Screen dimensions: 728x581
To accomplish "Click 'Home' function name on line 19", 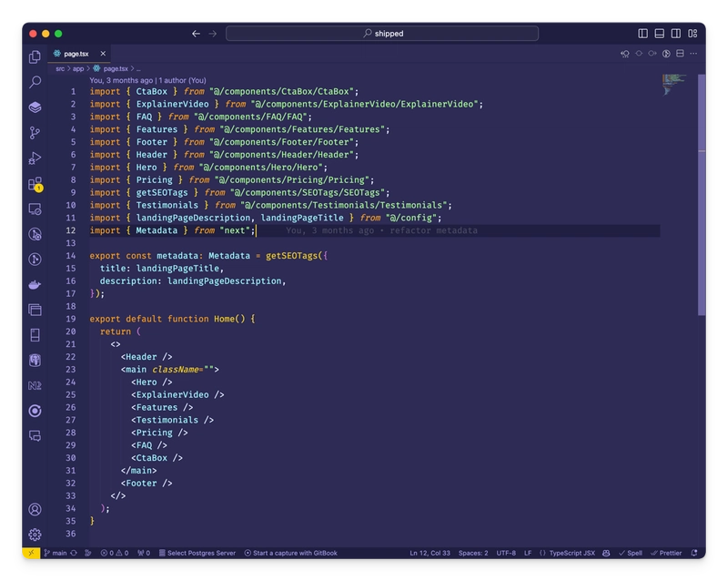I will 224,319.
